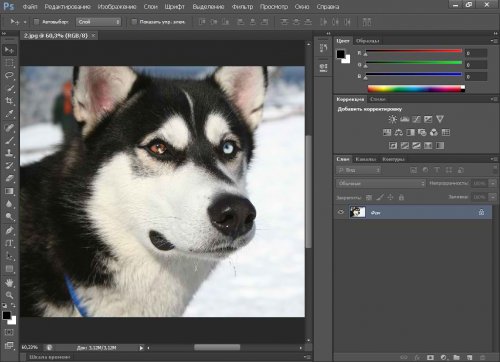The image size is (500, 362).
Task: Open the Layers panel options menu
Action: [x=494, y=159]
